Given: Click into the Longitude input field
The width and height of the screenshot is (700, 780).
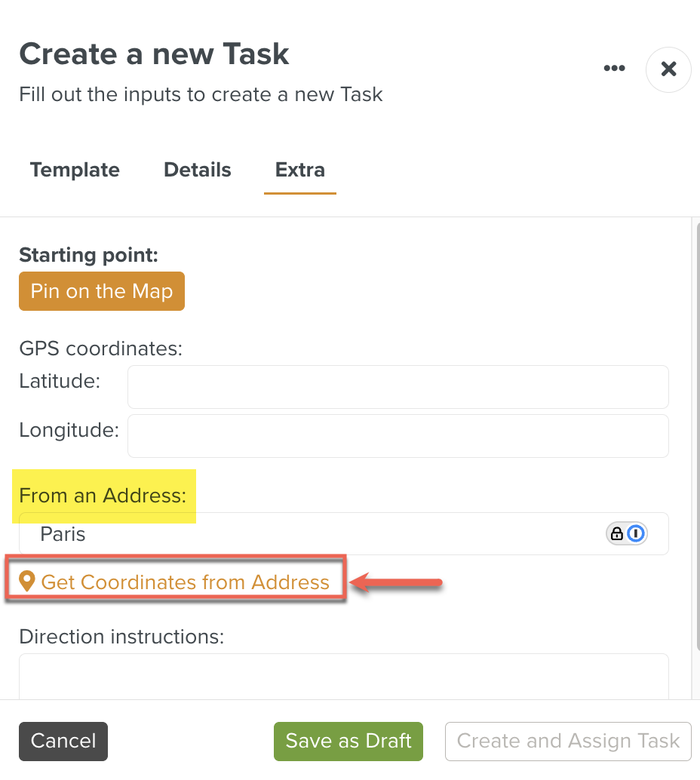Looking at the screenshot, I should [x=398, y=435].
